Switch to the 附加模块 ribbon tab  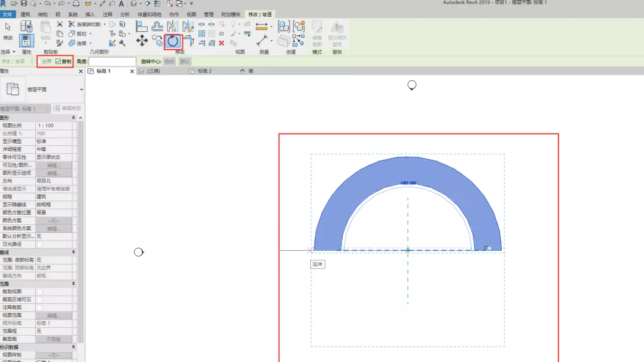pyautogui.click(x=231, y=14)
